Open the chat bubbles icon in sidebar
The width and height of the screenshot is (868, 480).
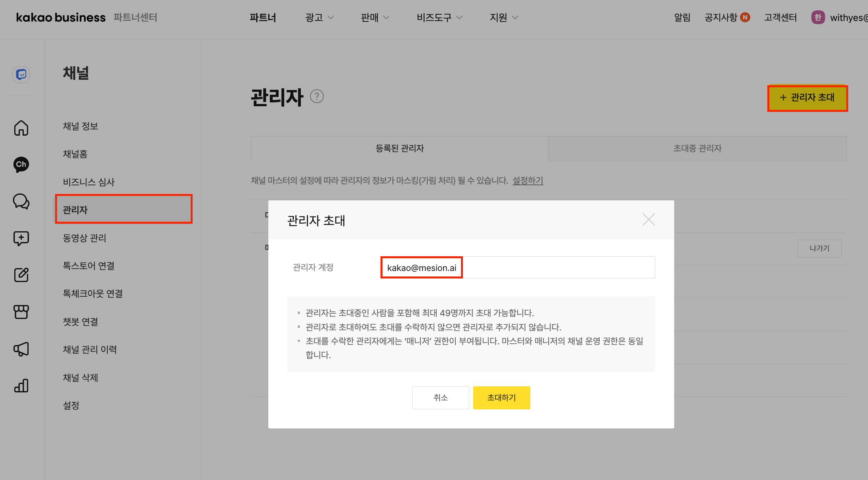[x=21, y=202]
